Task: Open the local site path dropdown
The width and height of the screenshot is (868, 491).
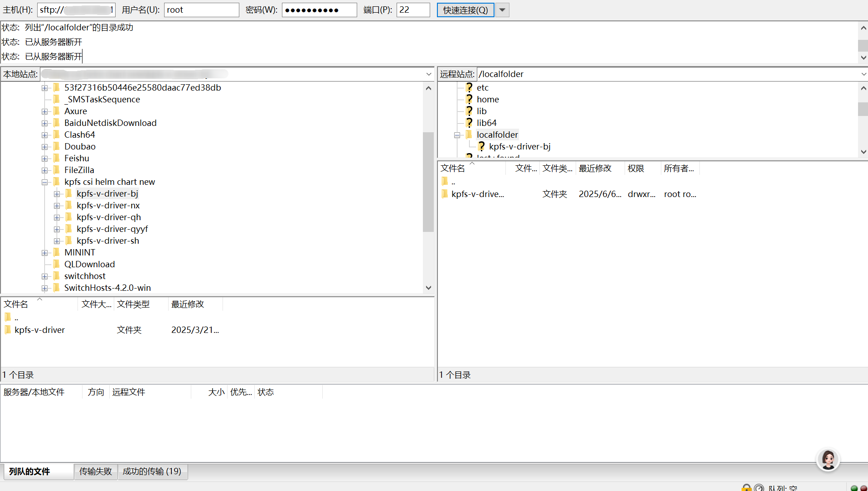Action: pyautogui.click(x=429, y=74)
